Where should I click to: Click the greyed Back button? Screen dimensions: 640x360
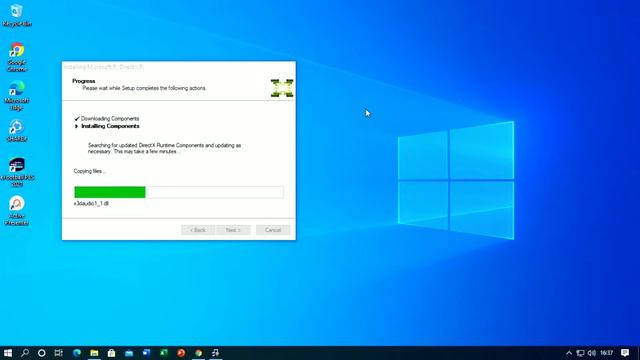[198, 230]
